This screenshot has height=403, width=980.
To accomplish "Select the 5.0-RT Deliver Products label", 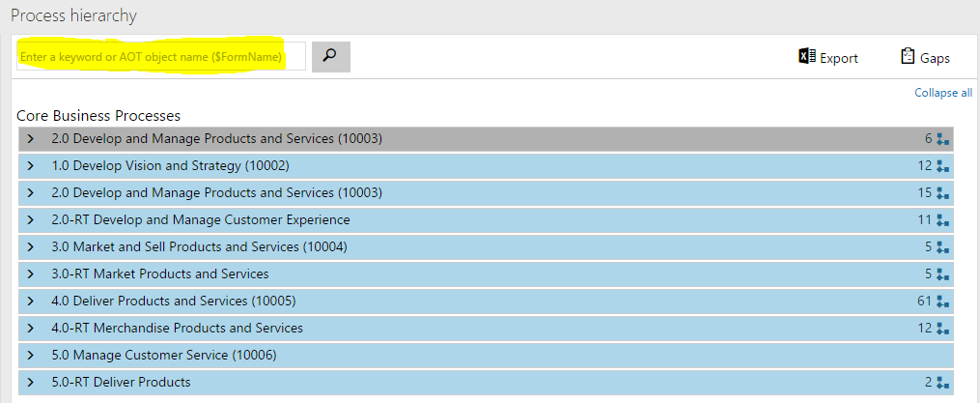I will coord(121,383).
